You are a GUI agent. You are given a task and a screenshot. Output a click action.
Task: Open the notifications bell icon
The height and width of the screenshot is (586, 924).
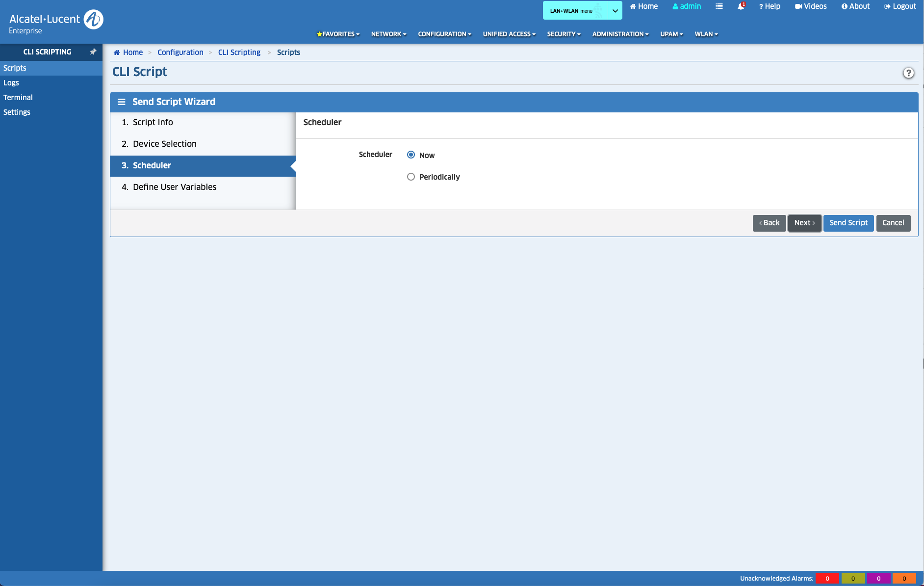click(x=741, y=6)
